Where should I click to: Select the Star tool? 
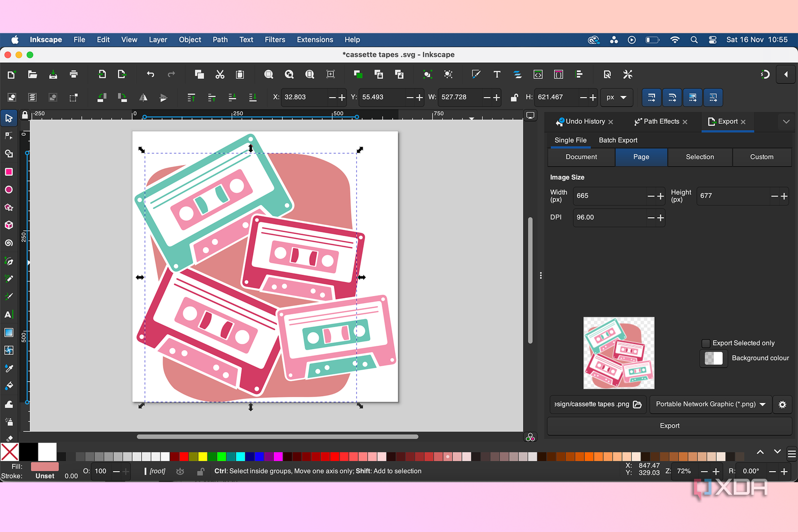(x=9, y=207)
